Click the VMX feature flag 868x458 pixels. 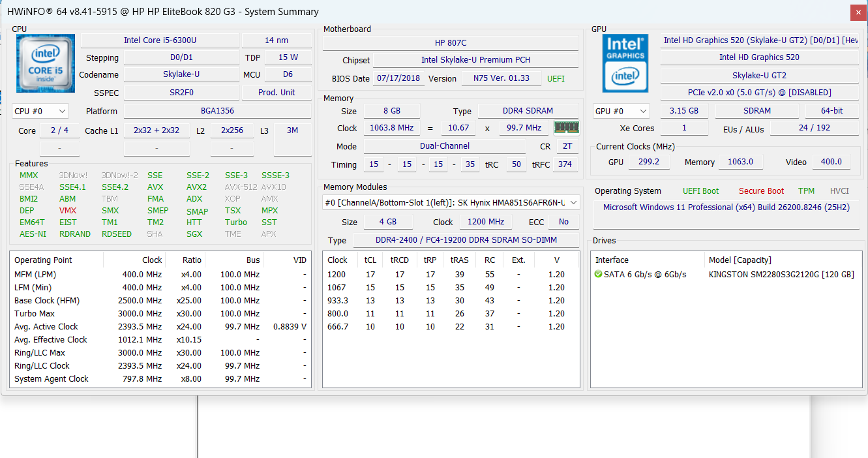click(x=68, y=211)
